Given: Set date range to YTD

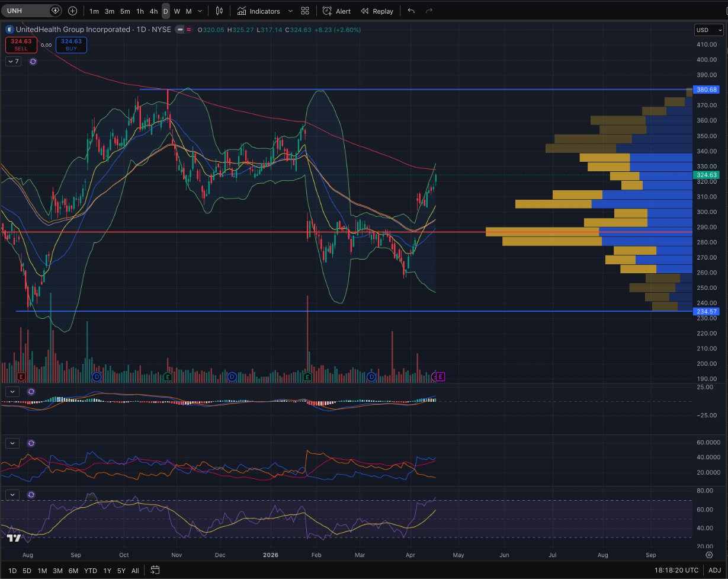Looking at the screenshot, I should (x=91, y=571).
